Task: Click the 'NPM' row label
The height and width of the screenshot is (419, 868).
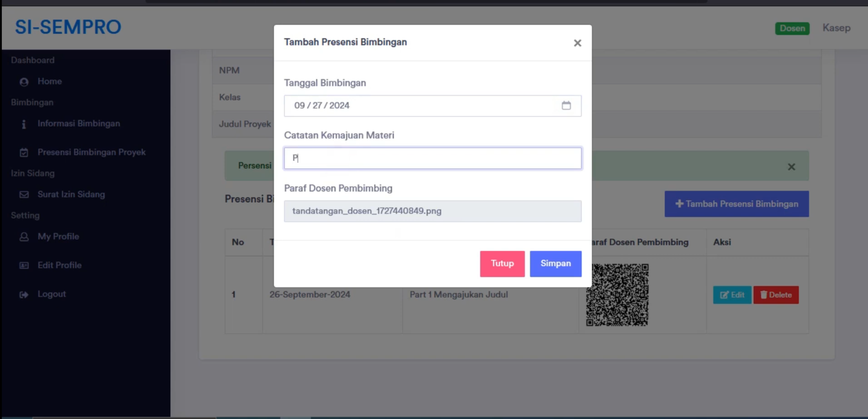Action: (229, 70)
